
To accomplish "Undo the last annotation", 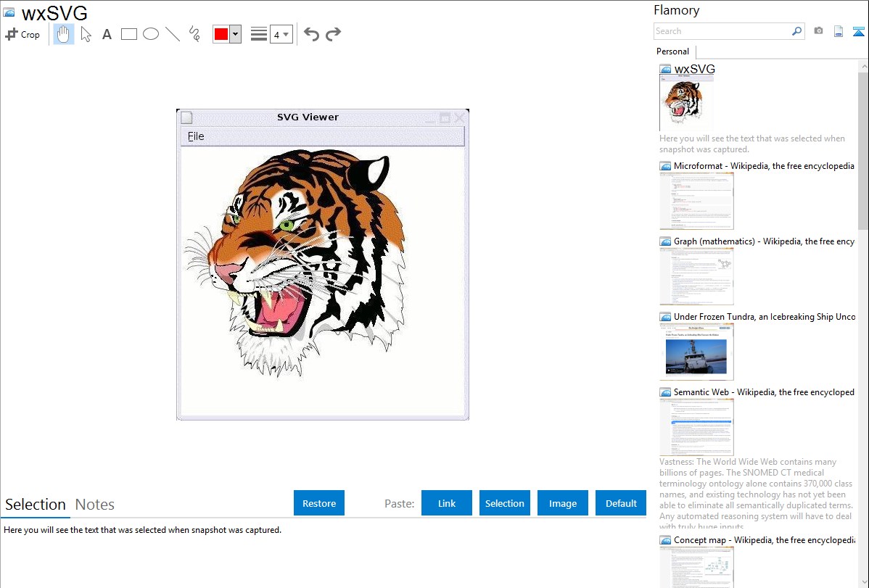I will click(311, 34).
